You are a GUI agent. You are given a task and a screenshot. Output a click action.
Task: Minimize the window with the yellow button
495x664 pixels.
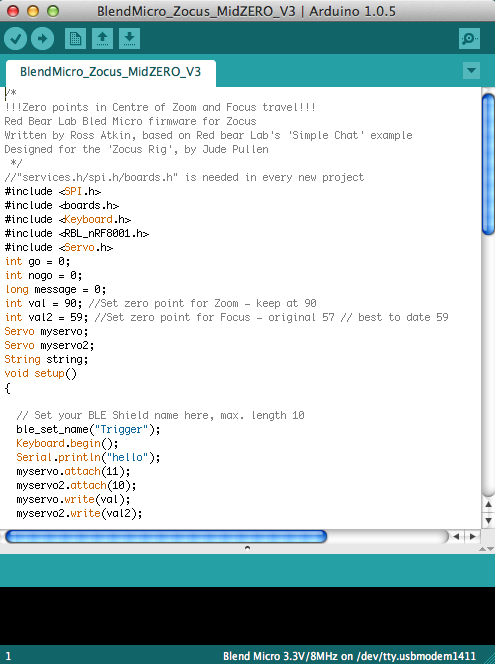[33, 11]
